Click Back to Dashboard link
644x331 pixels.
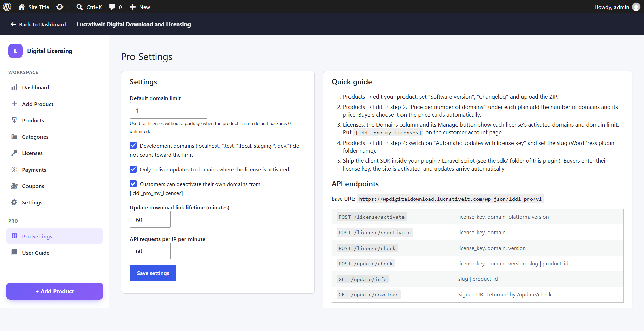coord(38,24)
